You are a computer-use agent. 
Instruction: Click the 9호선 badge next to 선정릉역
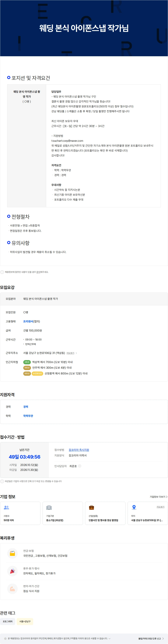coord(27,373)
